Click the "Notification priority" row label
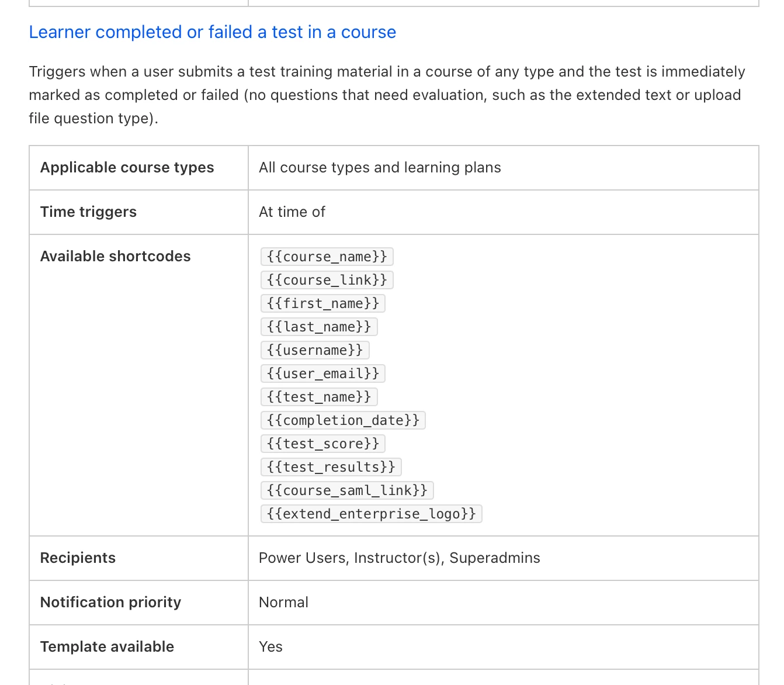This screenshot has width=784, height=685. click(x=110, y=603)
